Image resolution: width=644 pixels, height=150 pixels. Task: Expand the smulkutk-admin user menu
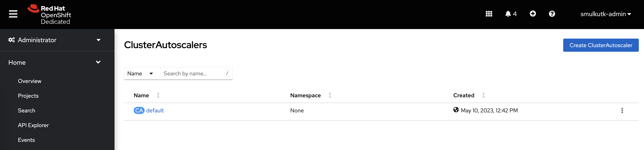pyautogui.click(x=605, y=14)
